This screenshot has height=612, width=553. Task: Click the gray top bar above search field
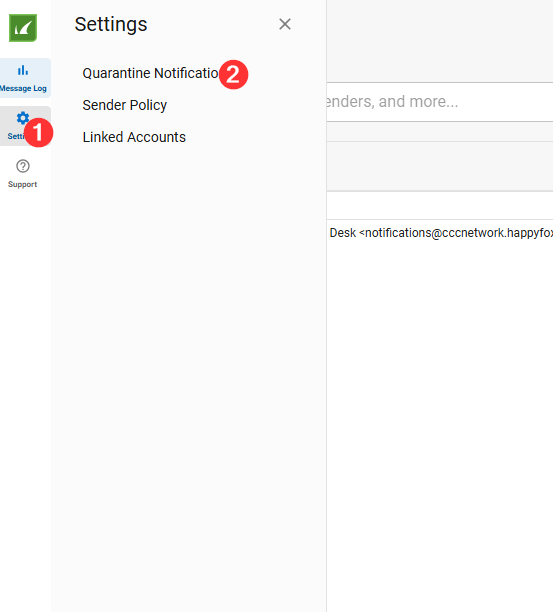click(x=440, y=41)
